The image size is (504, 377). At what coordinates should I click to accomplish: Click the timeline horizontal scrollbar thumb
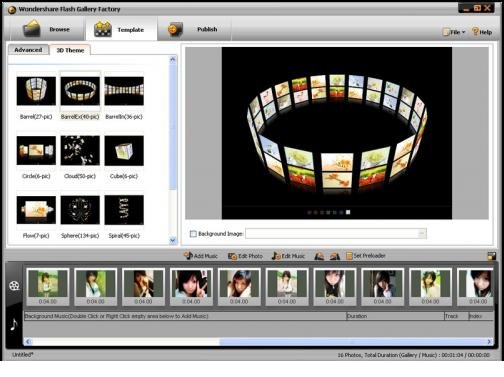click(353, 341)
